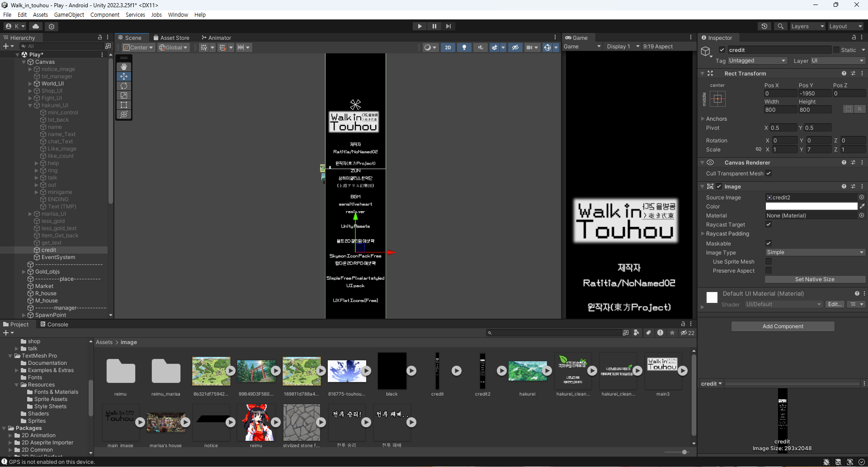Switch to the Animator tab
Screen dimensions: 868x467
coord(217,38)
